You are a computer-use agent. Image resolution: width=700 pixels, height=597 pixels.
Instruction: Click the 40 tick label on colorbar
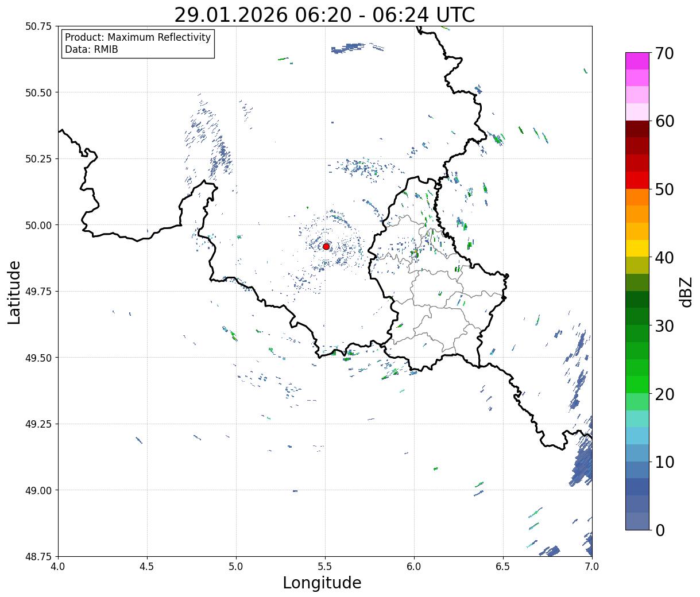click(664, 258)
